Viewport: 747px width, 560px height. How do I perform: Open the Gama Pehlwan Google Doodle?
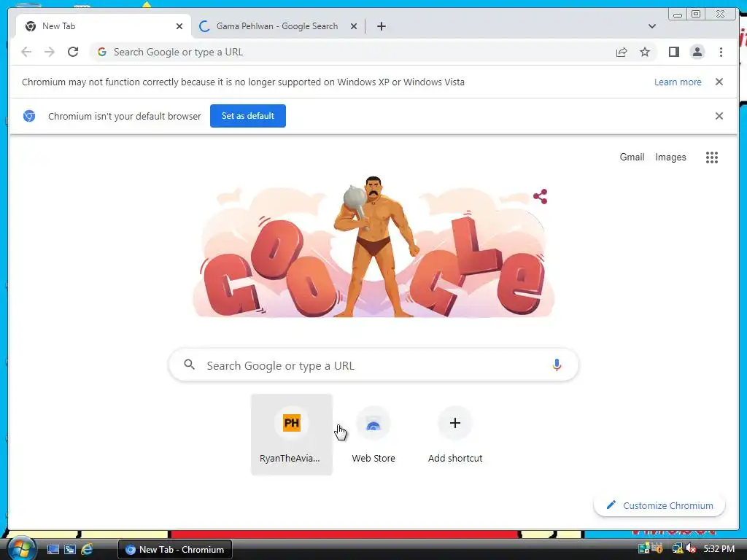click(x=373, y=246)
